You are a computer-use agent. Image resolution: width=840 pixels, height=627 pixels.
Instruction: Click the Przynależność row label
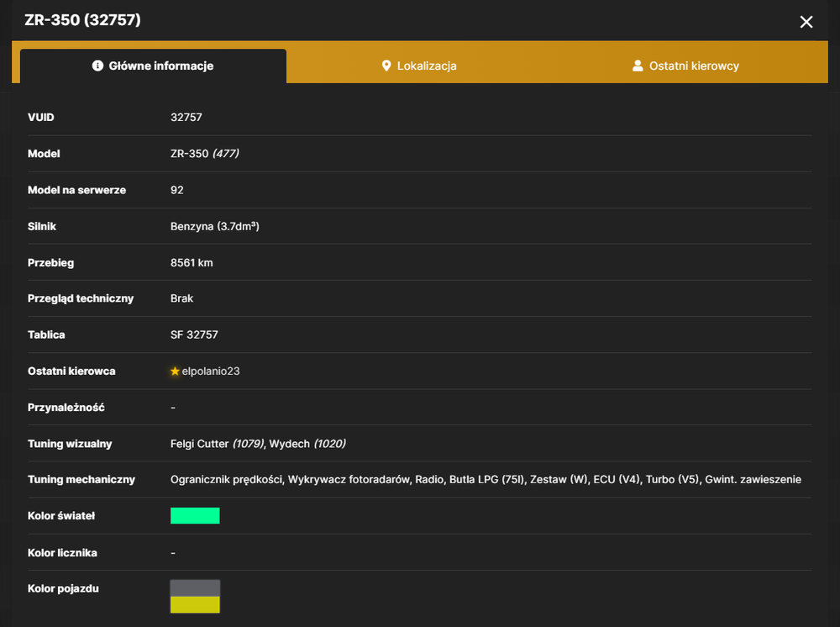point(66,408)
